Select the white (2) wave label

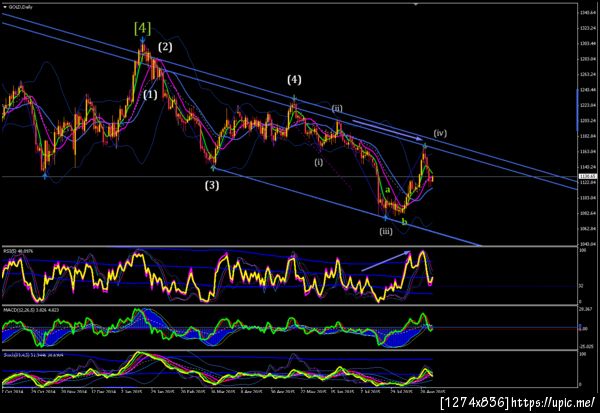(165, 47)
